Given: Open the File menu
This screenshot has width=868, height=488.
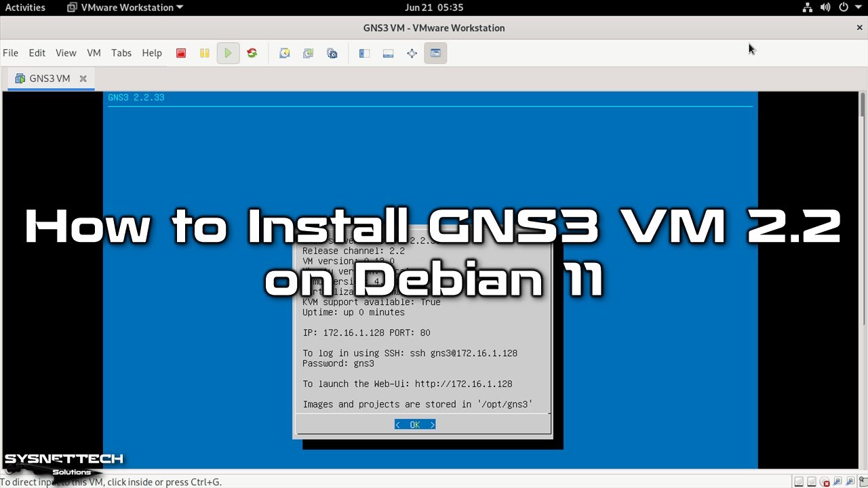Looking at the screenshot, I should tap(10, 53).
